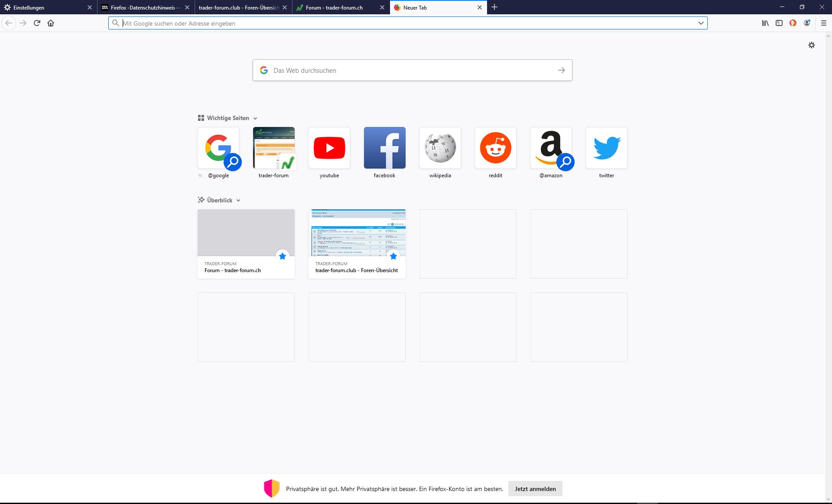Switch to the Einstellungen tab
Screen dimensions: 832x504
click(43, 7)
